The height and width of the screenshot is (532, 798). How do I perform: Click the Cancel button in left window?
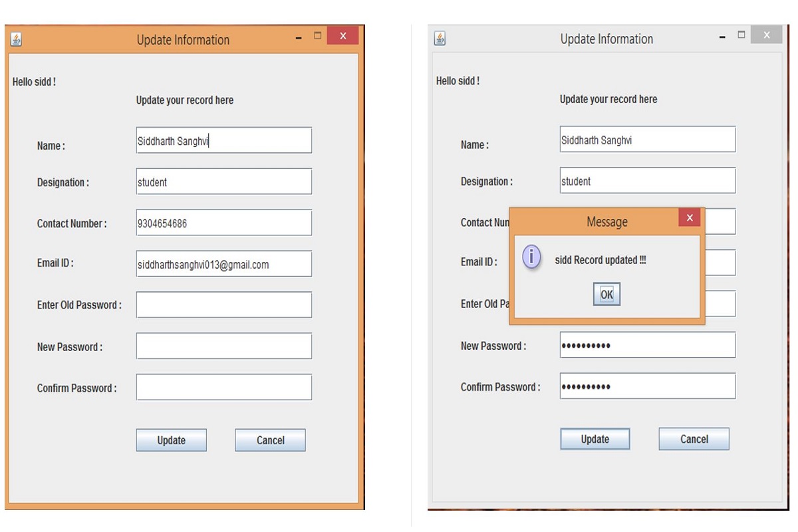point(270,440)
